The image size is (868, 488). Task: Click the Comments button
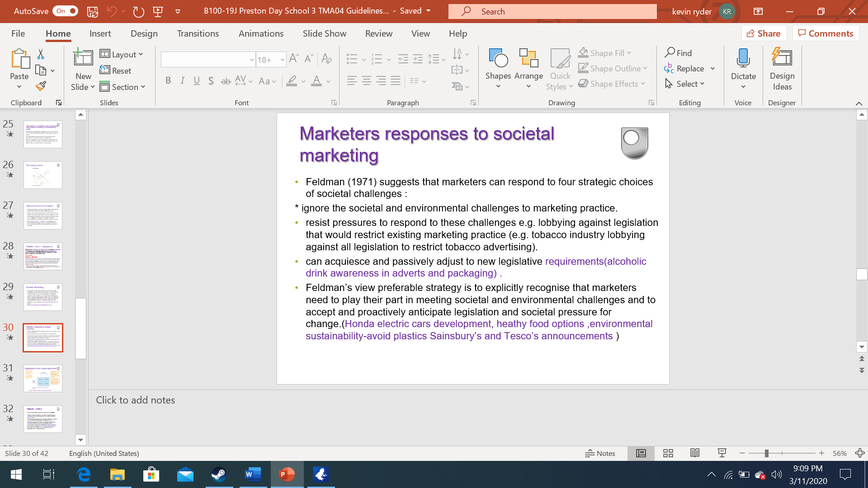coord(826,33)
